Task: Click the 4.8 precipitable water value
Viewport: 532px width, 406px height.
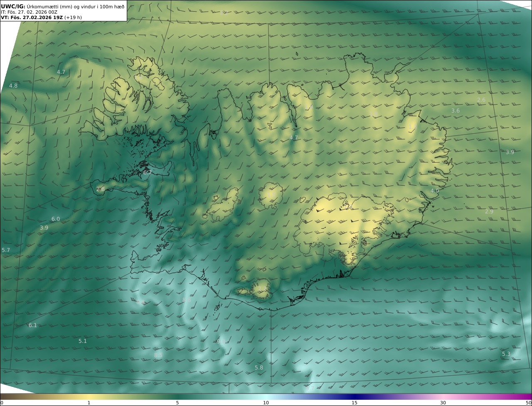Action: [13, 86]
